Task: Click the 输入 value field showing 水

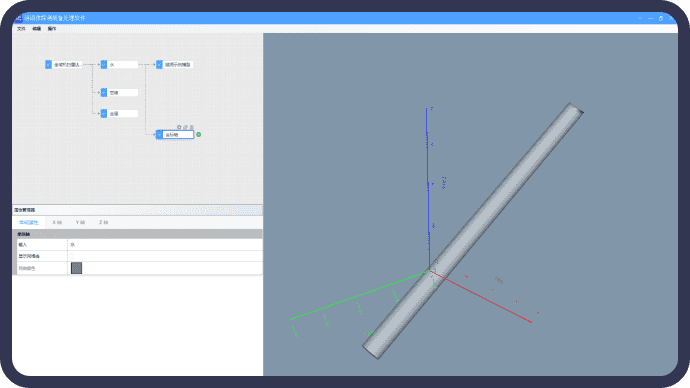Action: 165,245
